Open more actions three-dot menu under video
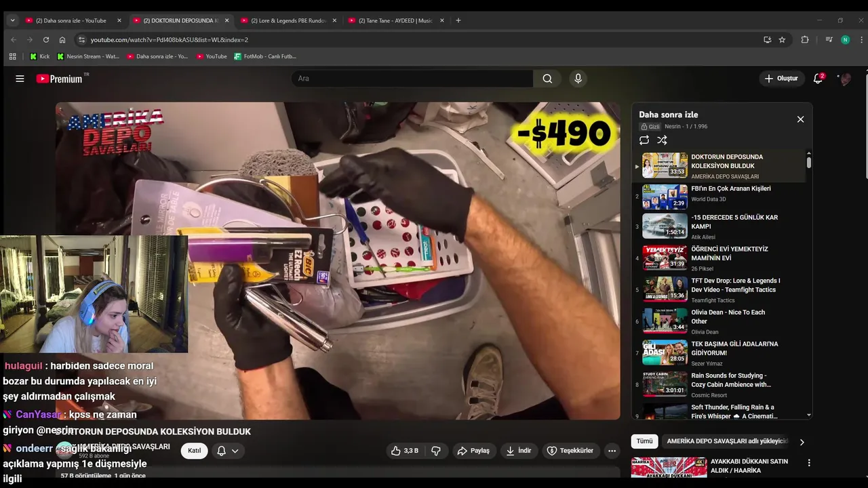The height and width of the screenshot is (488, 868). click(x=612, y=451)
